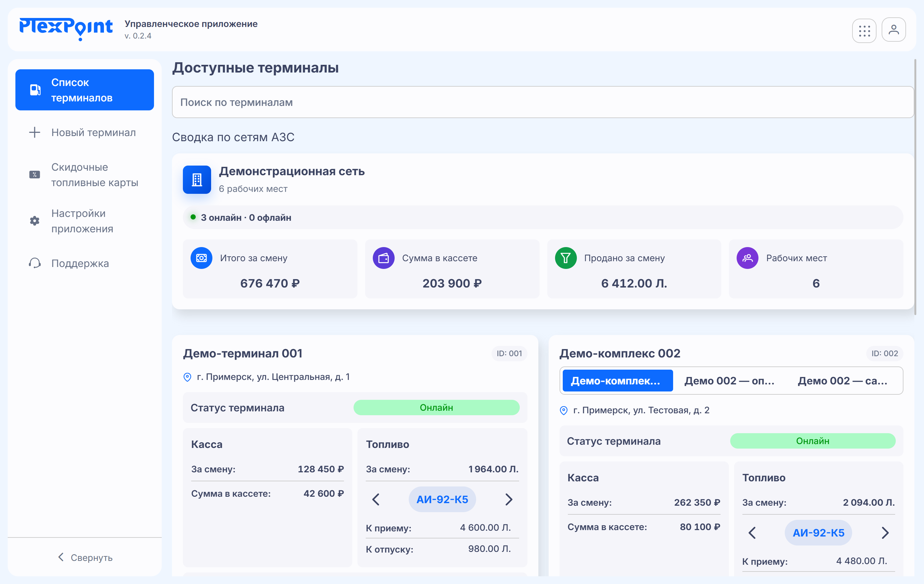This screenshot has height=584, width=924.
Task: Click the gear icon for Настройки приложения
Action: (35, 221)
